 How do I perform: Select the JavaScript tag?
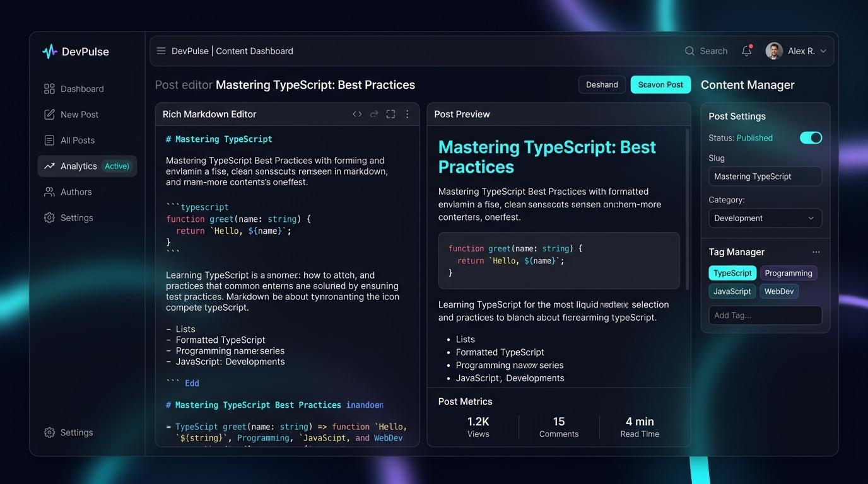[x=732, y=291]
